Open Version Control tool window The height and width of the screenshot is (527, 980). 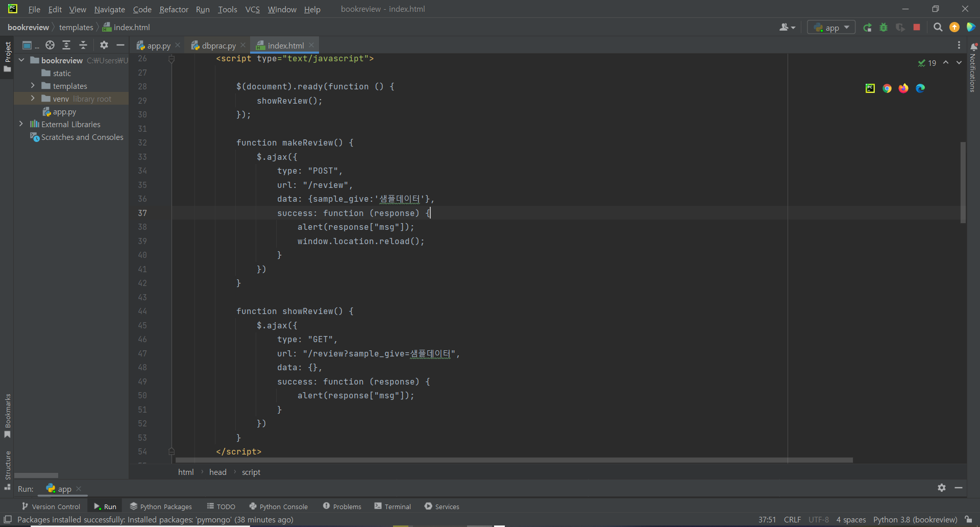pyautogui.click(x=51, y=507)
